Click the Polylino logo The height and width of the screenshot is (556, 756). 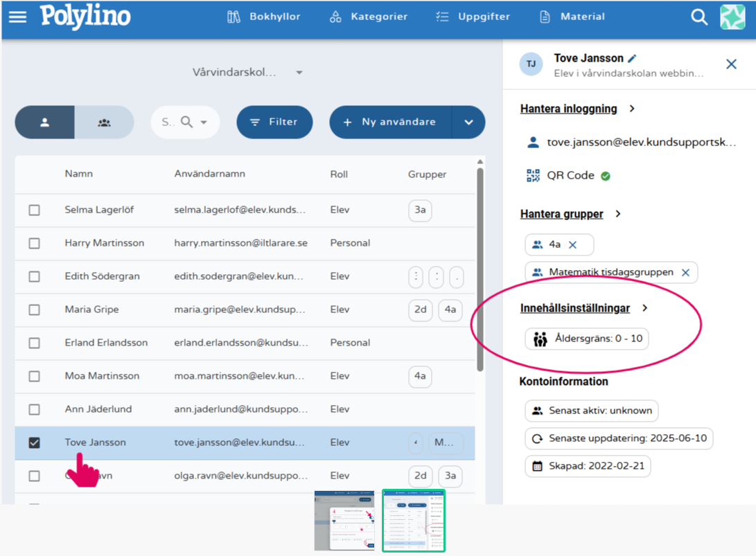click(x=85, y=17)
